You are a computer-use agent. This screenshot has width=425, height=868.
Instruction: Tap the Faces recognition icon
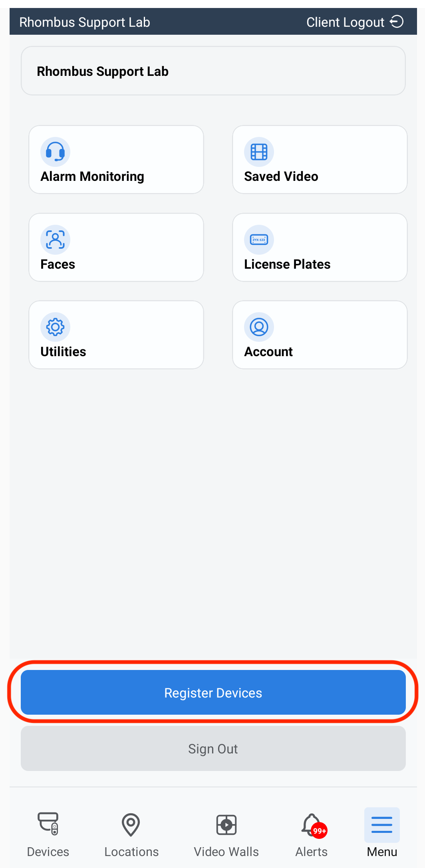56,240
